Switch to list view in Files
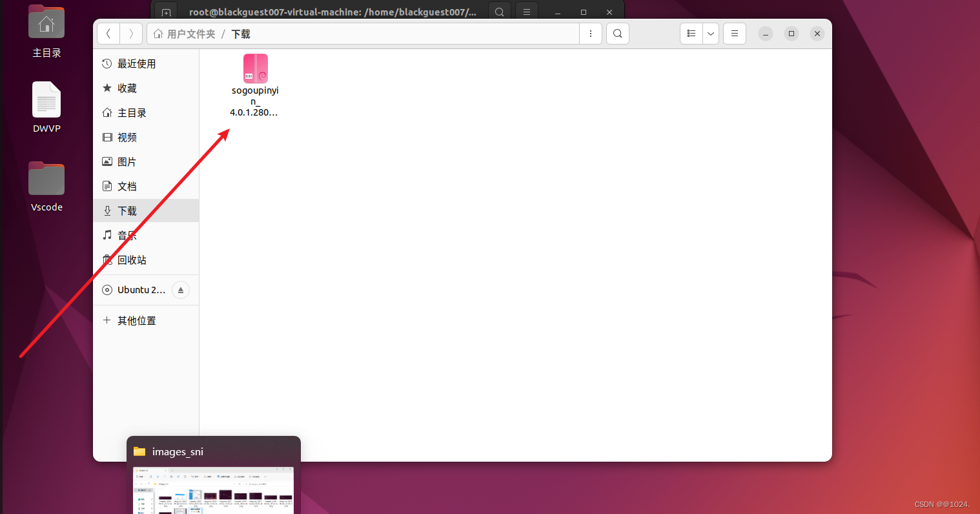The image size is (980, 514). tap(691, 34)
